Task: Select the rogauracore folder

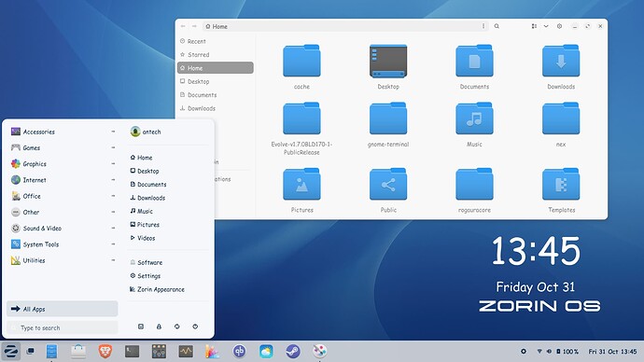Action: 474,184
